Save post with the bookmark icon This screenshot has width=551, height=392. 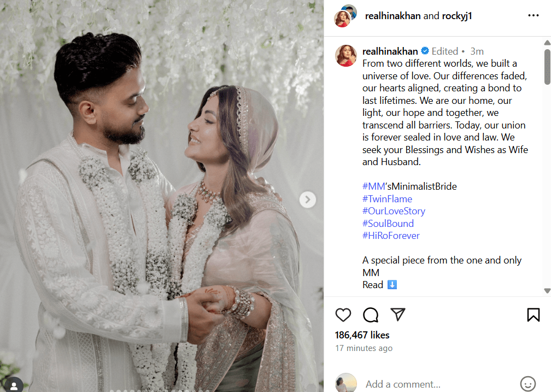click(x=533, y=315)
